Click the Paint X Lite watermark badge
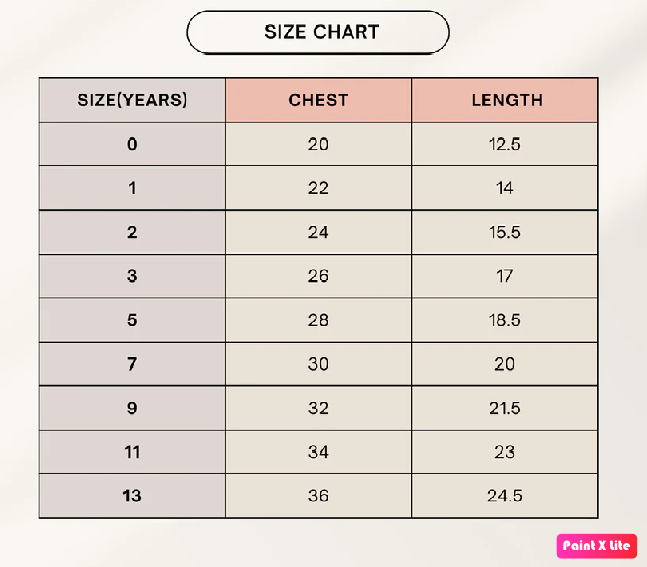Image resolution: width=647 pixels, height=567 pixels. (x=596, y=545)
